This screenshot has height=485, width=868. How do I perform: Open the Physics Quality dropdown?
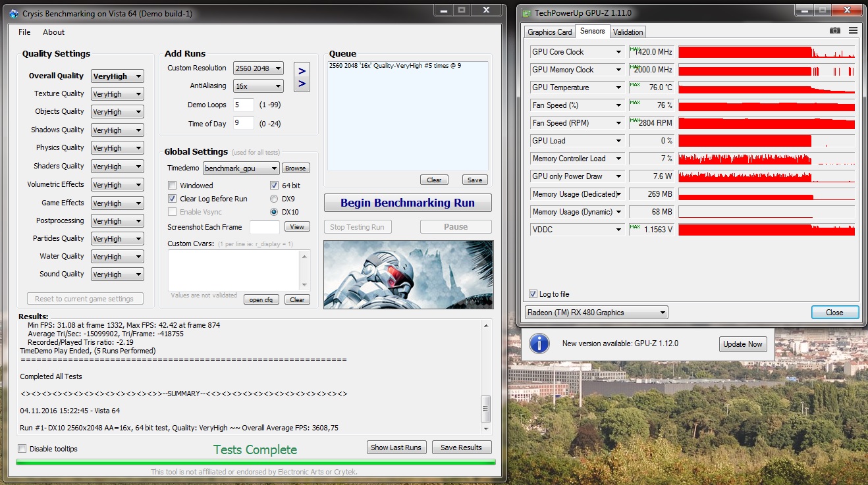click(x=117, y=148)
